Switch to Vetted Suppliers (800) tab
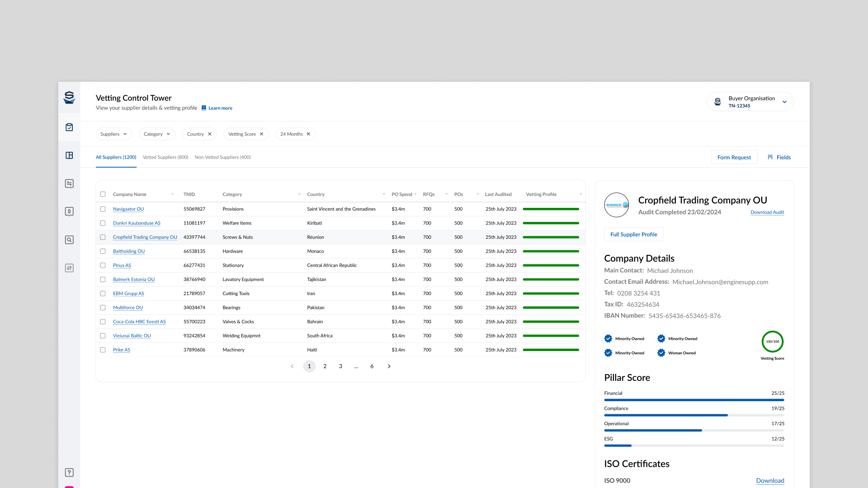 (165, 157)
